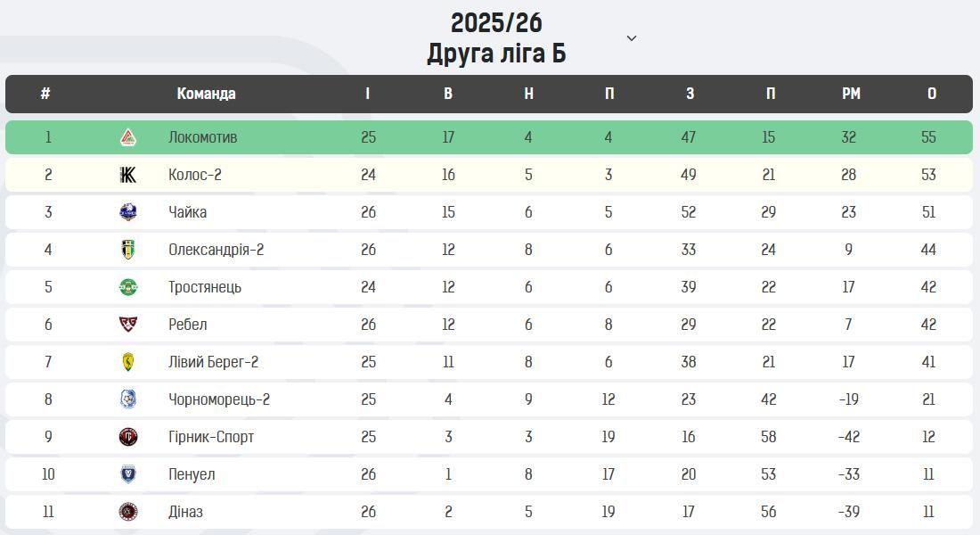The height and width of the screenshot is (535, 980).
Task: Open the 2025/26 Друга ліга Б selector
Action: [496, 38]
